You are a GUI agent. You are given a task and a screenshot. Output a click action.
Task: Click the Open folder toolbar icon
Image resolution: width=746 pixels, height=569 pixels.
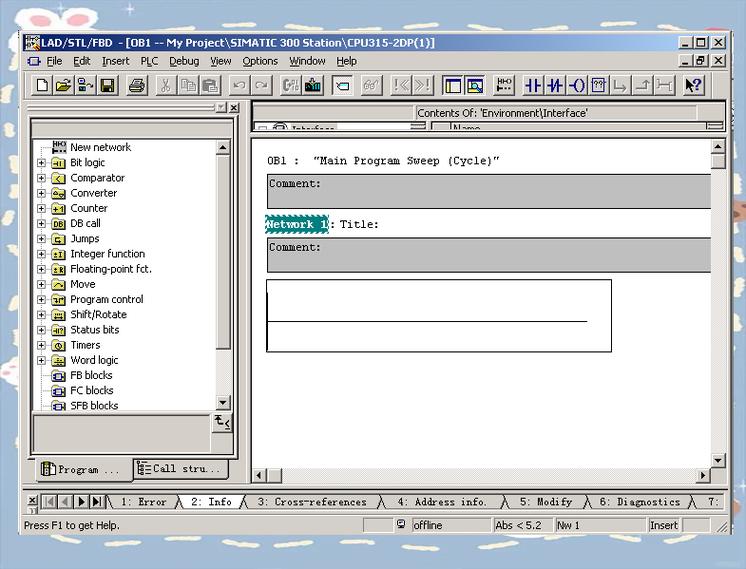click(63, 86)
